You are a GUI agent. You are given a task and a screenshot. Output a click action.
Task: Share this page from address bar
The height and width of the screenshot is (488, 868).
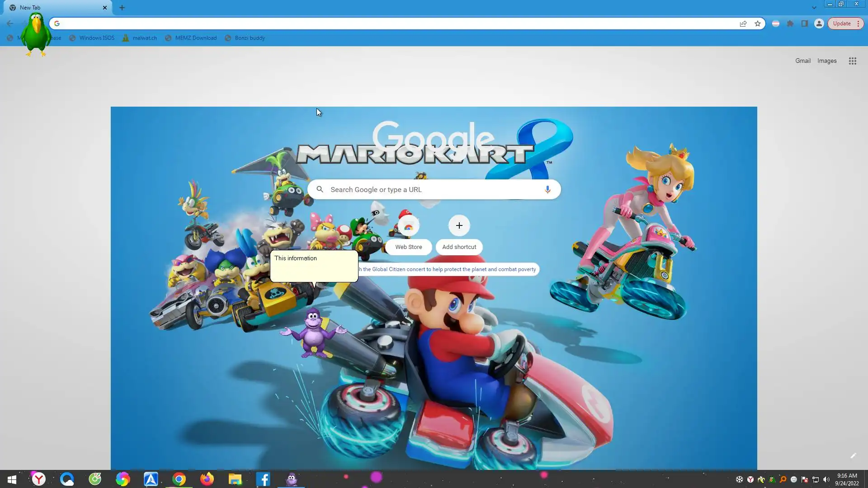pos(743,23)
